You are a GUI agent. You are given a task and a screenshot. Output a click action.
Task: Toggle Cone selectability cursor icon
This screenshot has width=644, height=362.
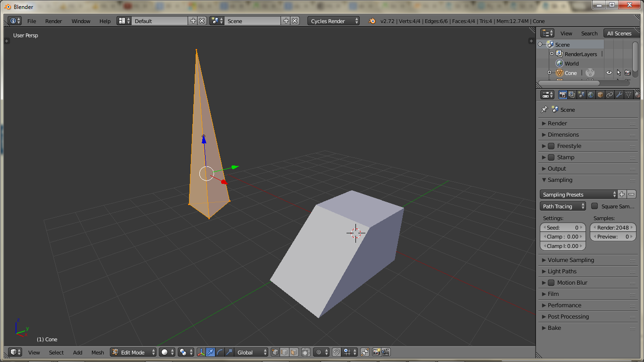[619, 73]
